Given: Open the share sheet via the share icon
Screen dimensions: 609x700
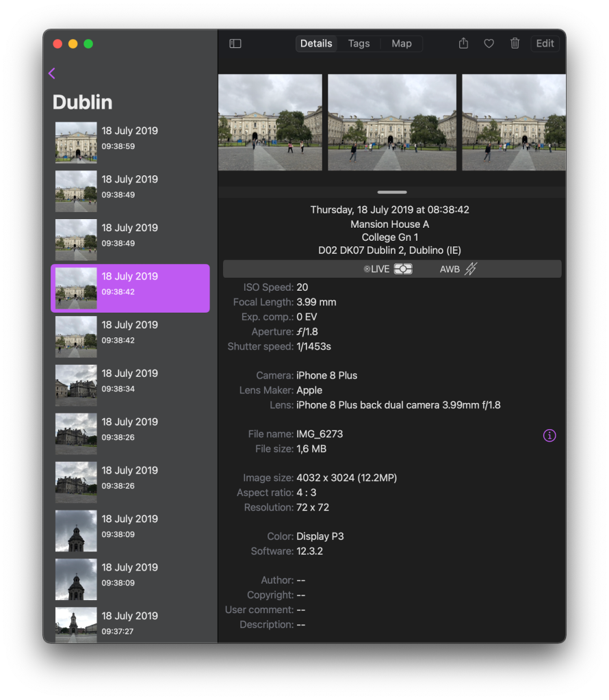Looking at the screenshot, I should pos(463,42).
